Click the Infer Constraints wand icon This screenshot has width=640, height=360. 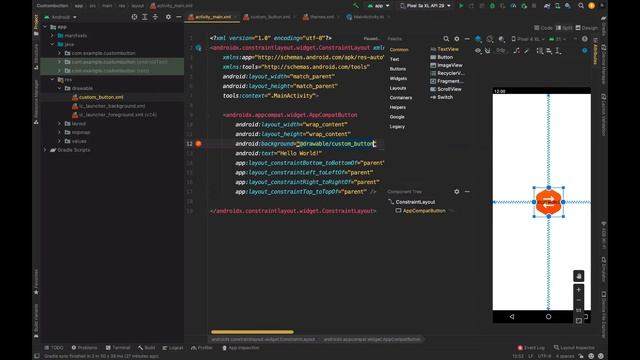click(x=527, y=51)
